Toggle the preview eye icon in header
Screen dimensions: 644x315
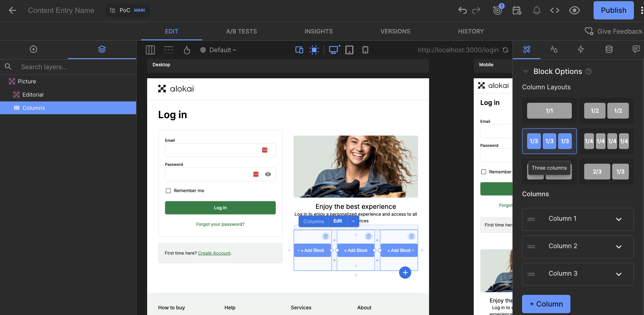pyautogui.click(x=574, y=10)
